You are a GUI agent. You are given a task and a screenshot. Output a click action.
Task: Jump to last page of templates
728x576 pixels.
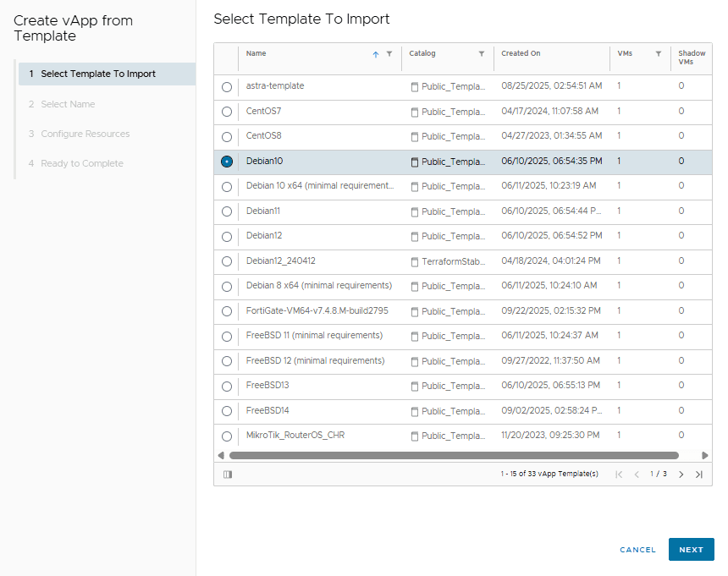click(x=699, y=475)
